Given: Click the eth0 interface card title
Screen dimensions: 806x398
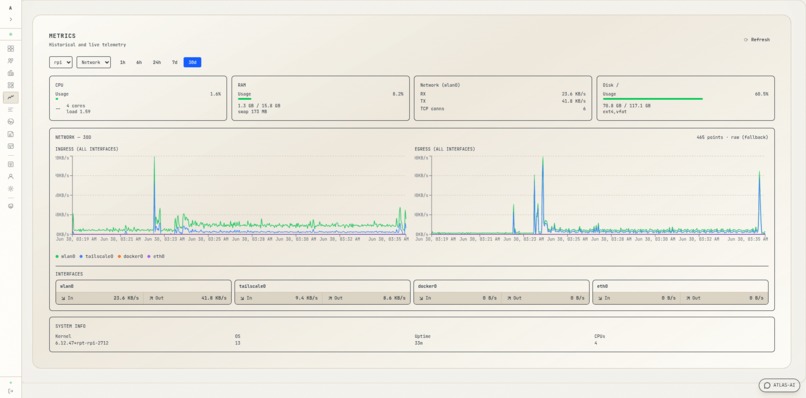Looking at the screenshot, I should (602, 286).
